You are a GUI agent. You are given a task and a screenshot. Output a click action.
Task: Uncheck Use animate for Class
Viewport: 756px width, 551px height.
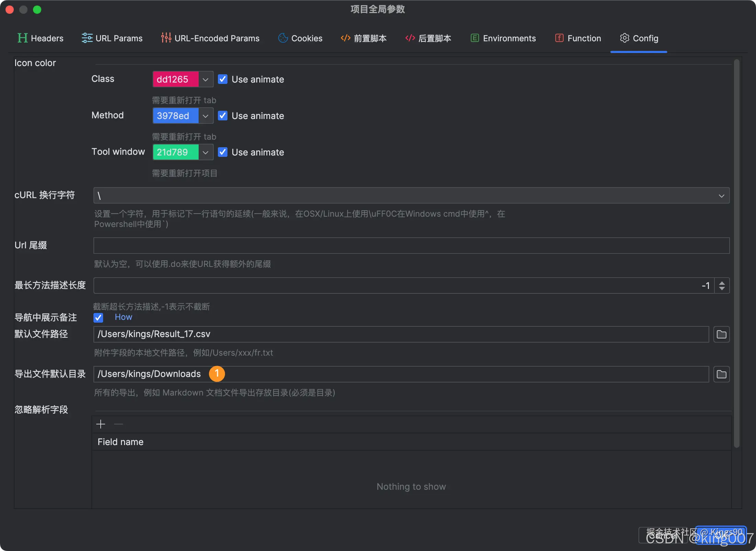(x=223, y=79)
